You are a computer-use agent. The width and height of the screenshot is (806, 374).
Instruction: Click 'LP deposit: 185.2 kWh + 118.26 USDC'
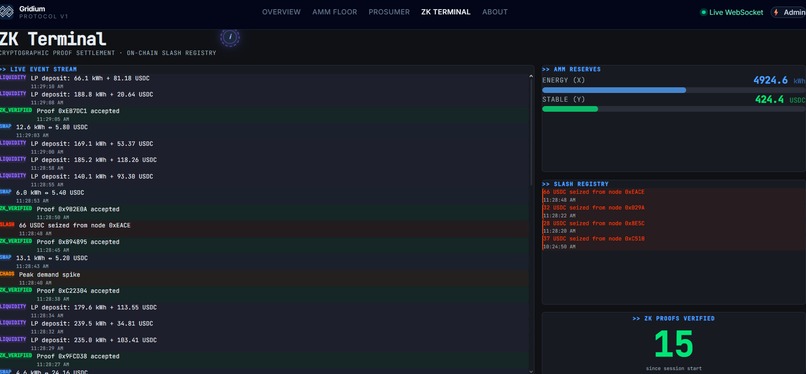(94, 160)
